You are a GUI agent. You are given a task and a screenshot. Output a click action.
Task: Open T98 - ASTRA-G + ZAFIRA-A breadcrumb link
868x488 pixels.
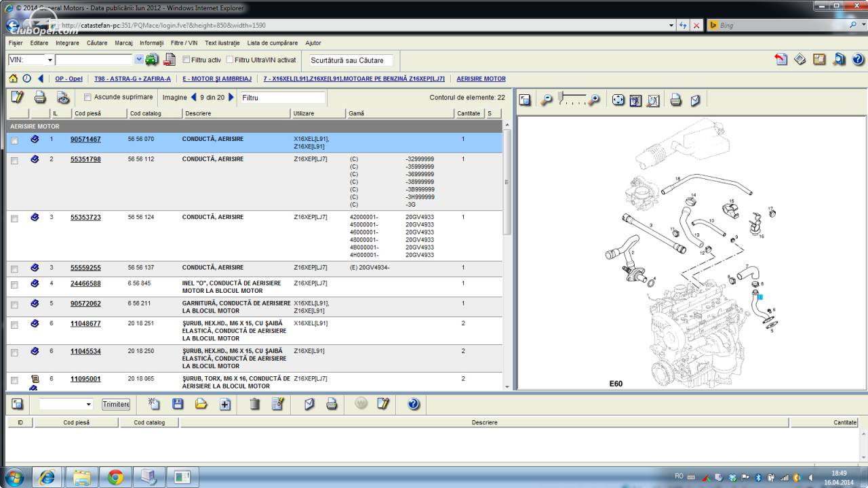(132, 79)
